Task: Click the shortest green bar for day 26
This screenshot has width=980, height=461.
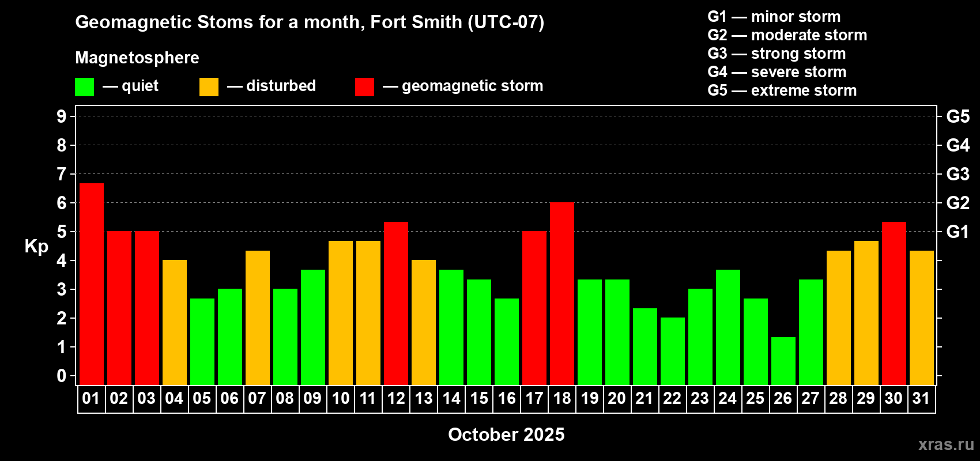Action: coord(783,361)
